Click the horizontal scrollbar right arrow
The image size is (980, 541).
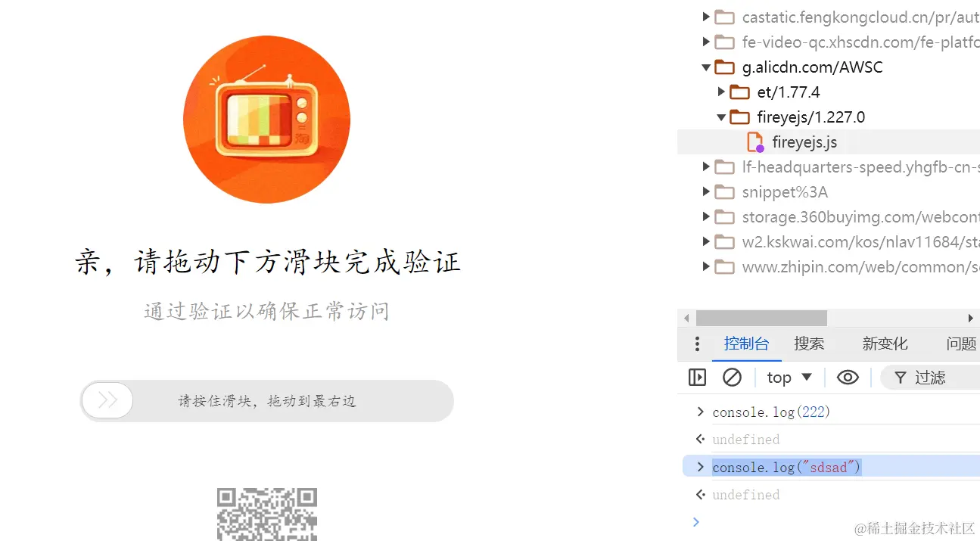971,318
